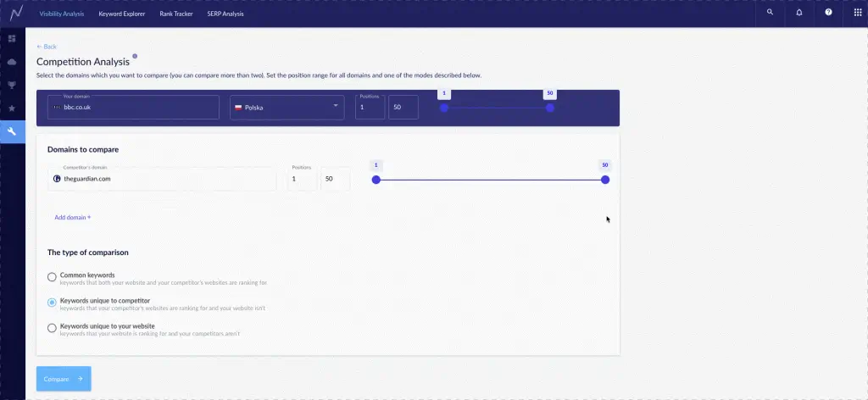This screenshot has height=400, width=868.
Task: Expand the Polska country dropdown
Action: (x=287, y=108)
